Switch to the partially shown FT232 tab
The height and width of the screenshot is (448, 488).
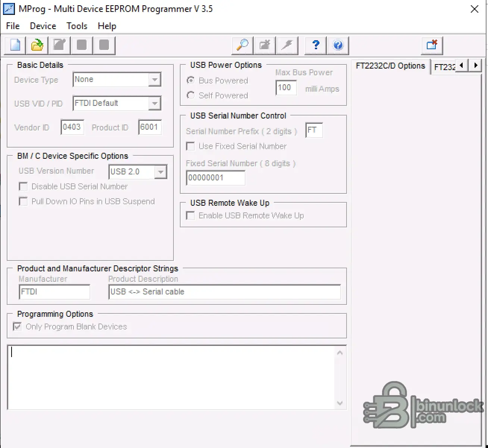point(444,67)
